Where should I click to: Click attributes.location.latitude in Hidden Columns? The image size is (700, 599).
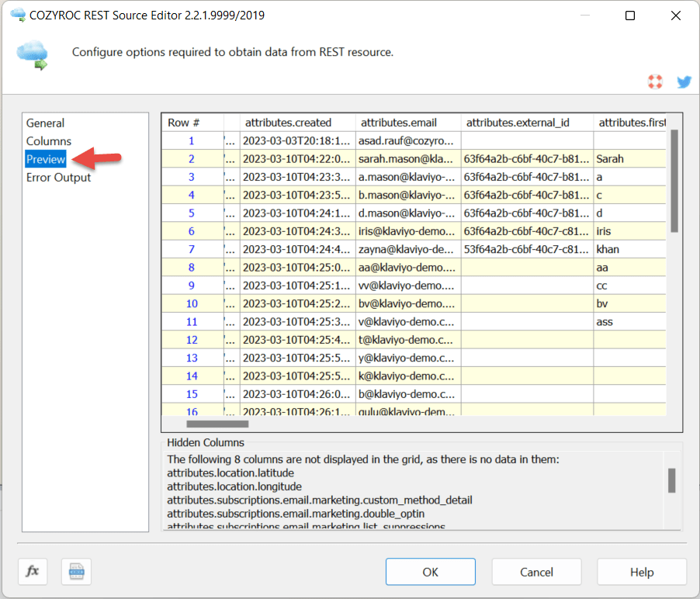[230, 473]
